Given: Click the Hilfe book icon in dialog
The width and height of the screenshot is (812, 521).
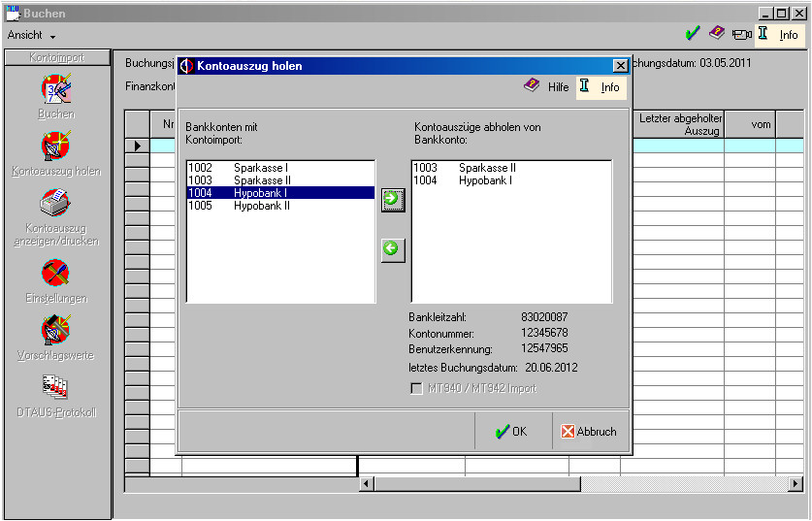Looking at the screenshot, I should click(532, 86).
